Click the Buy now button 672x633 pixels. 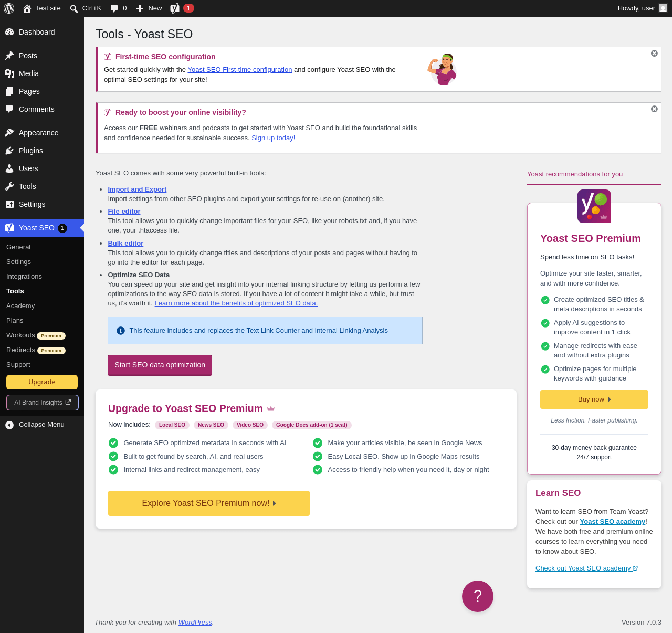pos(594,399)
